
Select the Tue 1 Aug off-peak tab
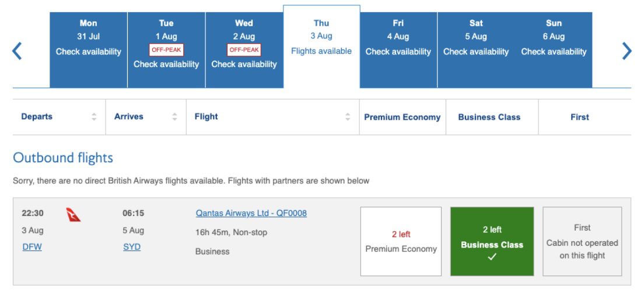166,50
